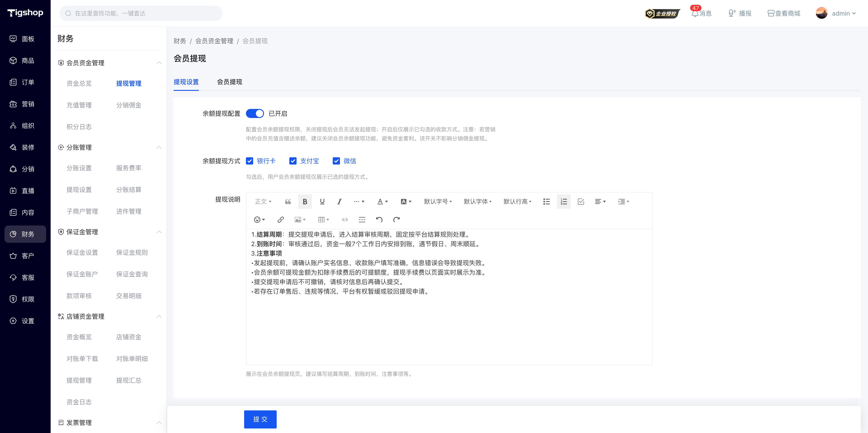Redo the editor change
This screenshot has height=433, width=868.
396,220
